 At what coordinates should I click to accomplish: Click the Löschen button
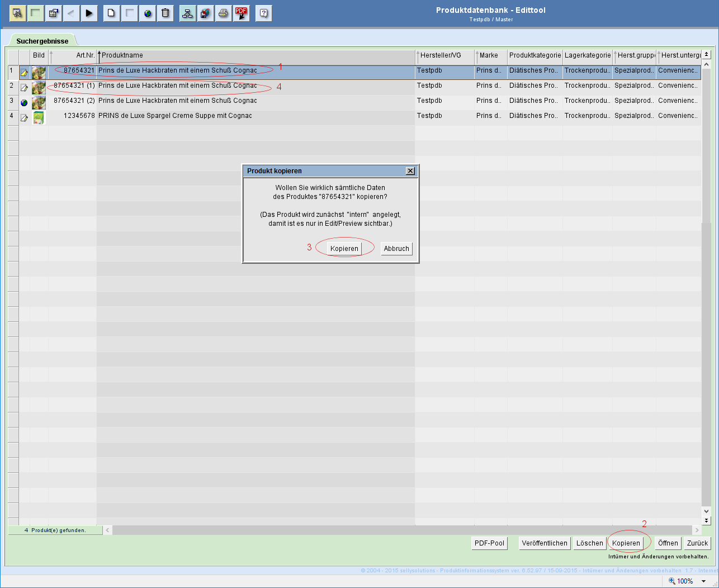tap(590, 543)
